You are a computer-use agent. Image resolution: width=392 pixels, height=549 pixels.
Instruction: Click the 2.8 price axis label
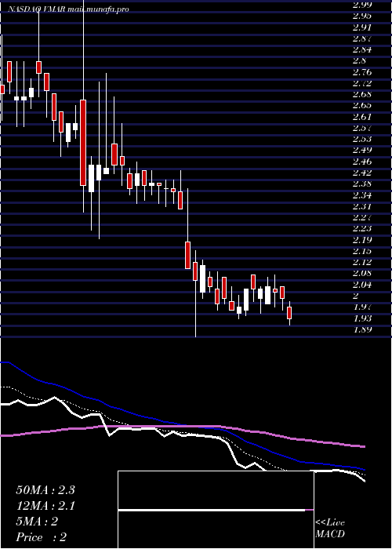(359, 60)
